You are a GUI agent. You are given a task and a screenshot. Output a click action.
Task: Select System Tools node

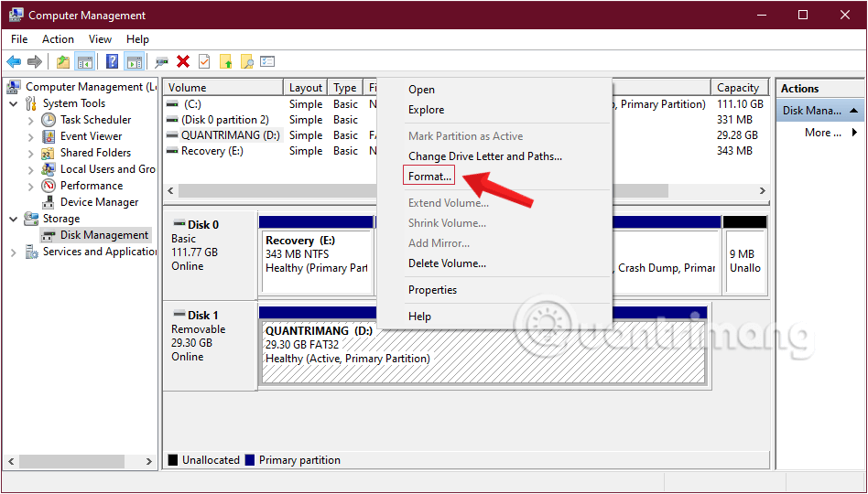pos(74,103)
